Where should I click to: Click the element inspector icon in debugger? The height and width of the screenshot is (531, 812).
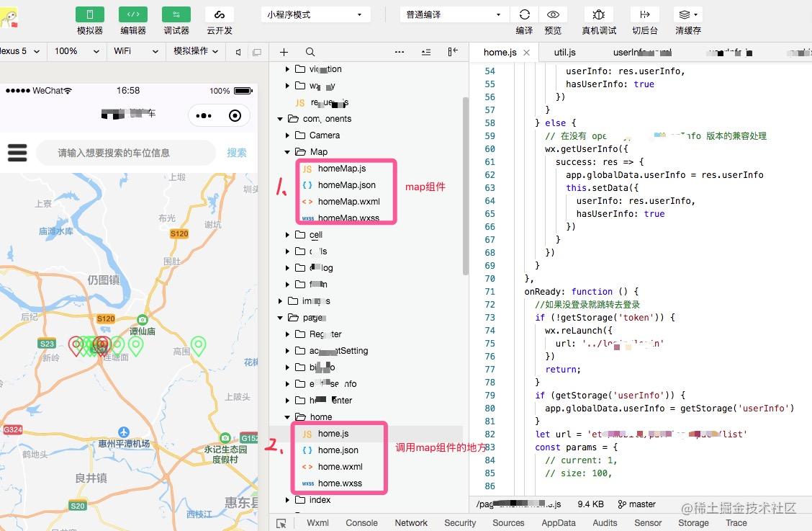281,523
